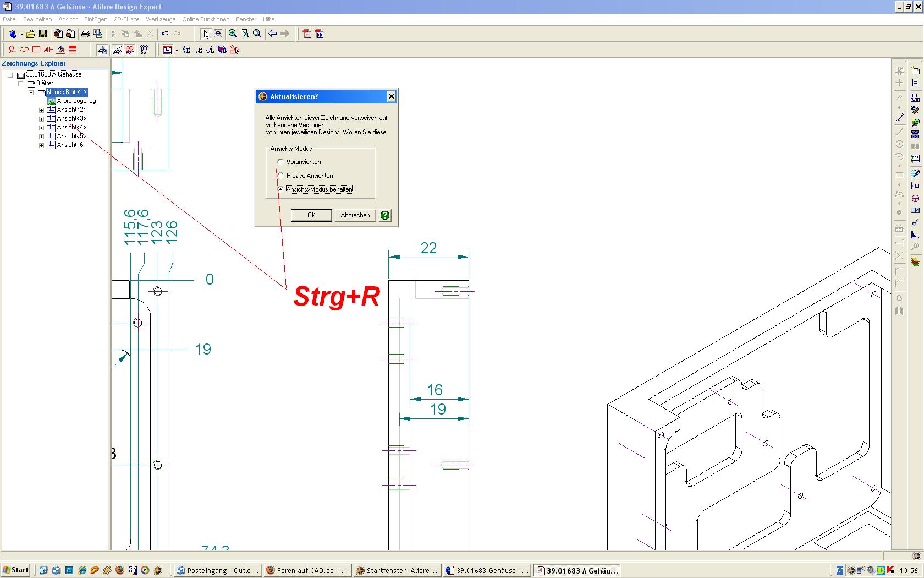Click the Online Funktionen menu
The width and height of the screenshot is (924, 578).
(206, 19)
